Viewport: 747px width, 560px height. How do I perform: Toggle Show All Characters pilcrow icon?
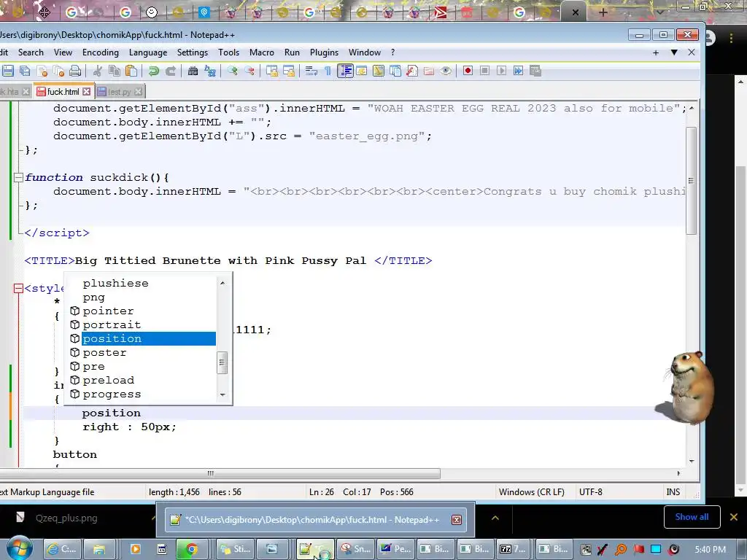(328, 71)
